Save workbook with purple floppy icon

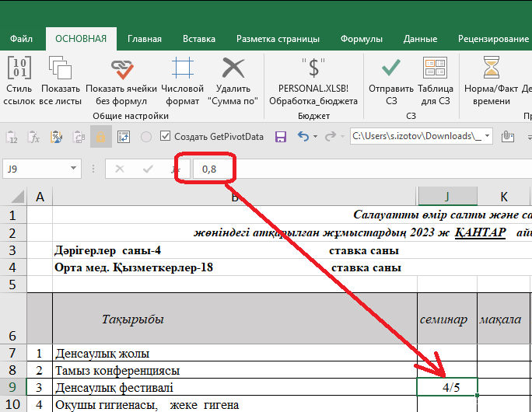[x=280, y=137]
